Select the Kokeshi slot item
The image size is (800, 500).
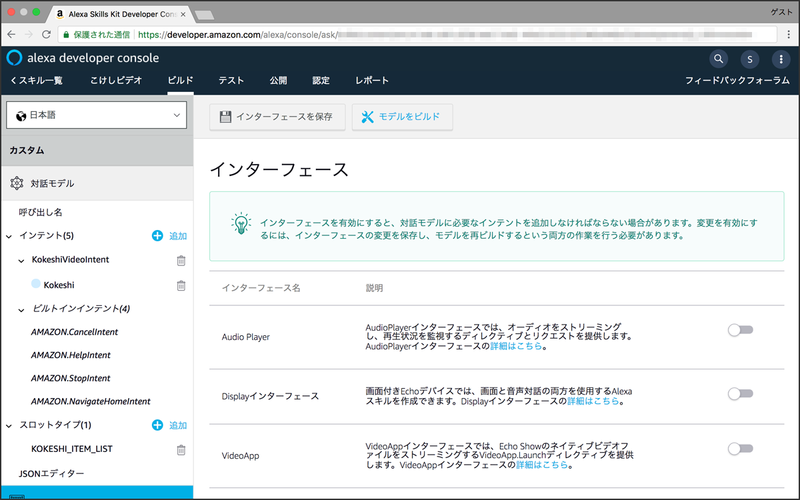click(59, 285)
